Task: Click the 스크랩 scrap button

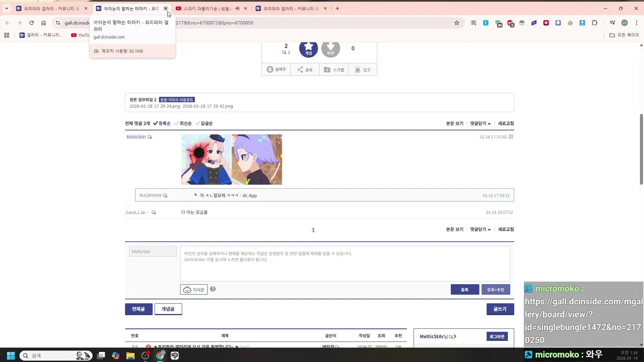Action: [x=334, y=69]
